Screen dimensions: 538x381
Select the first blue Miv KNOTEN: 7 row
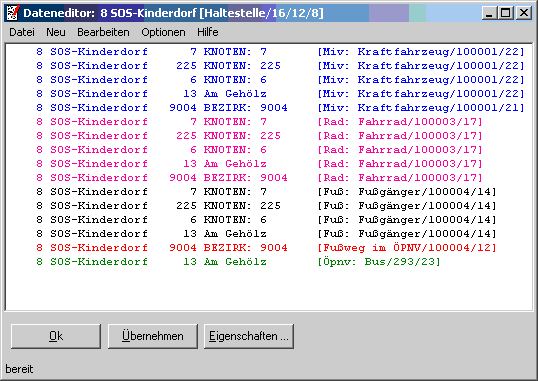tap(269, 52)
